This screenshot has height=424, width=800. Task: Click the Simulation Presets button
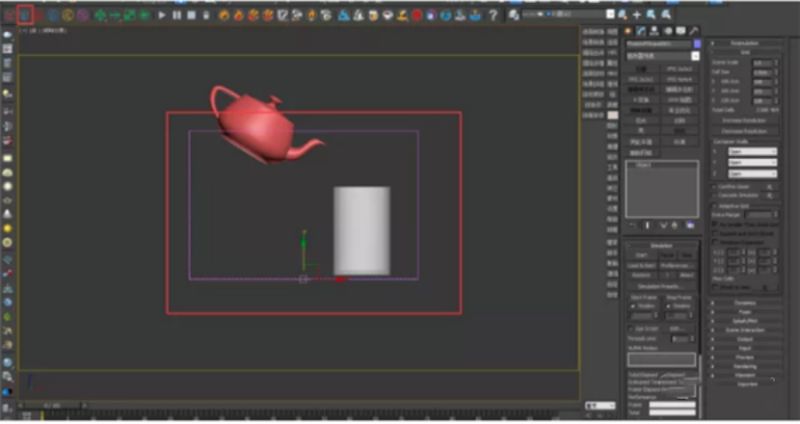click(x=661, y=287)
